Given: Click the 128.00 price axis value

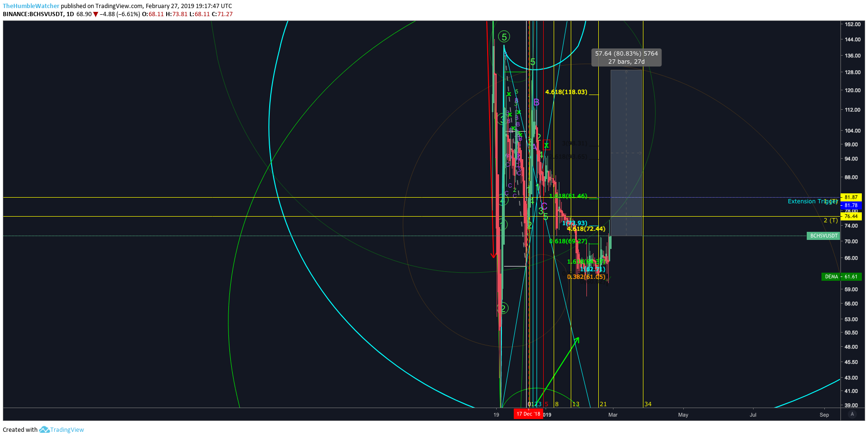Looking at the screenshot, I should (853, 72).
